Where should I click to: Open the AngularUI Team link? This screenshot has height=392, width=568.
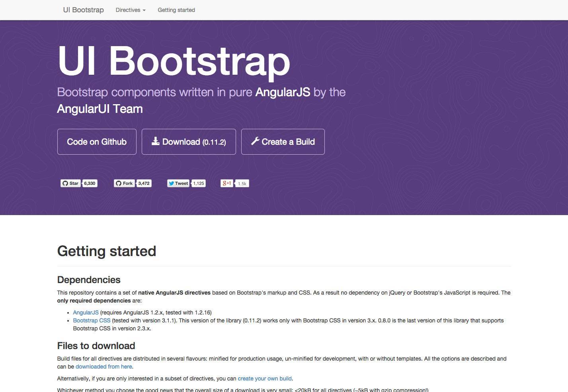coord(100,109)
